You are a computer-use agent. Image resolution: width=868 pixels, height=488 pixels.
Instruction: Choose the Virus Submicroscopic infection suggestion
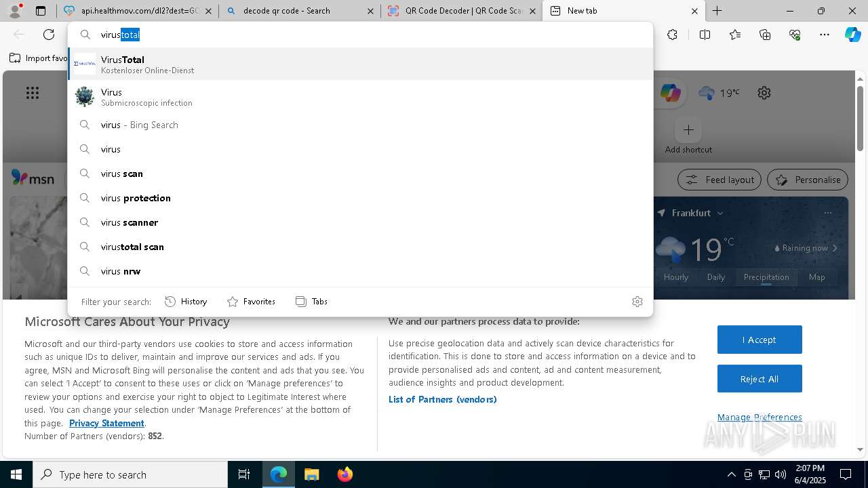click(x=360, y=97)
